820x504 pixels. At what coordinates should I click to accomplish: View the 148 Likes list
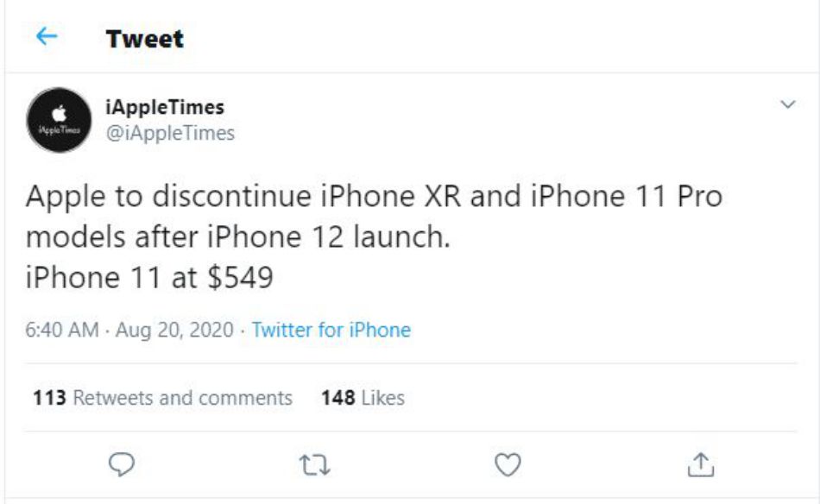pyautogui.click(x=363, y=398)
